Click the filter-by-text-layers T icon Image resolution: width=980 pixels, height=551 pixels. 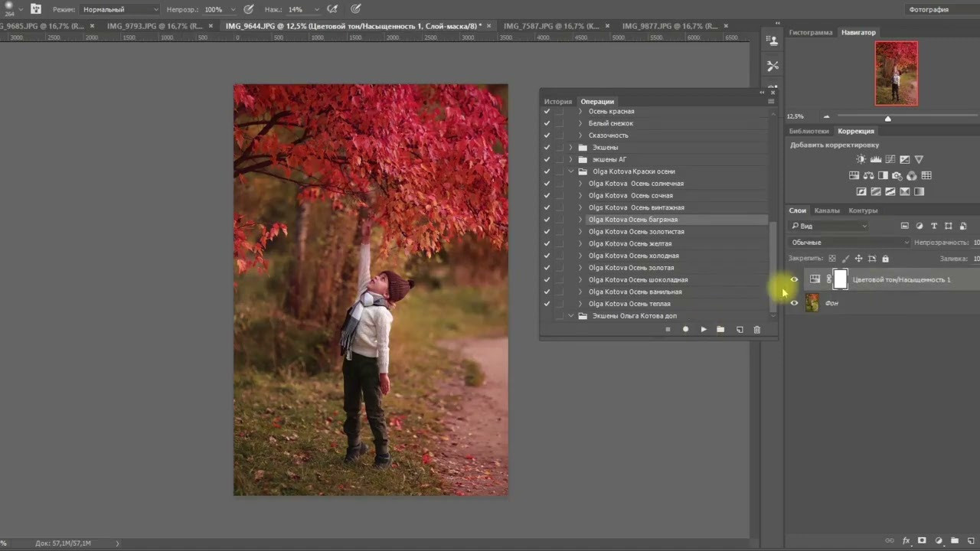[933, 226]
